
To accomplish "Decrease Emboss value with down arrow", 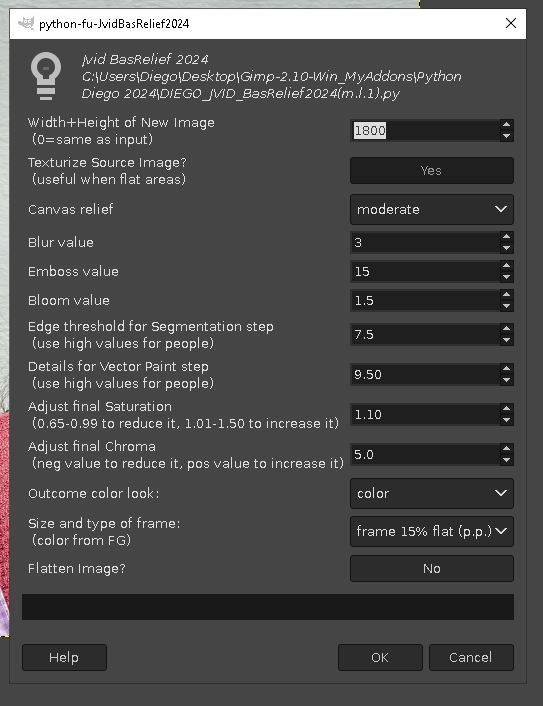I will tap(507, 277).
